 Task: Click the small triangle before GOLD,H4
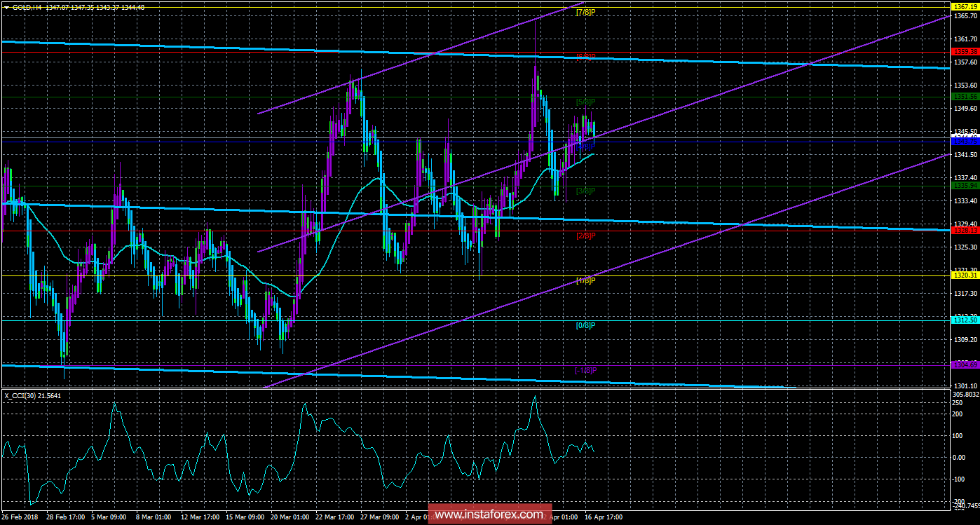tap(7, 8)
